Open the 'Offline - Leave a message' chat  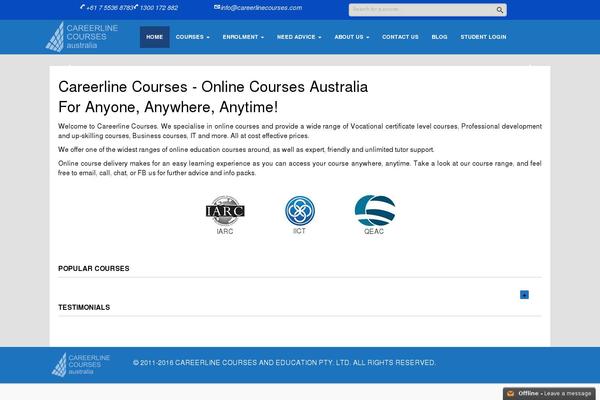549,393
